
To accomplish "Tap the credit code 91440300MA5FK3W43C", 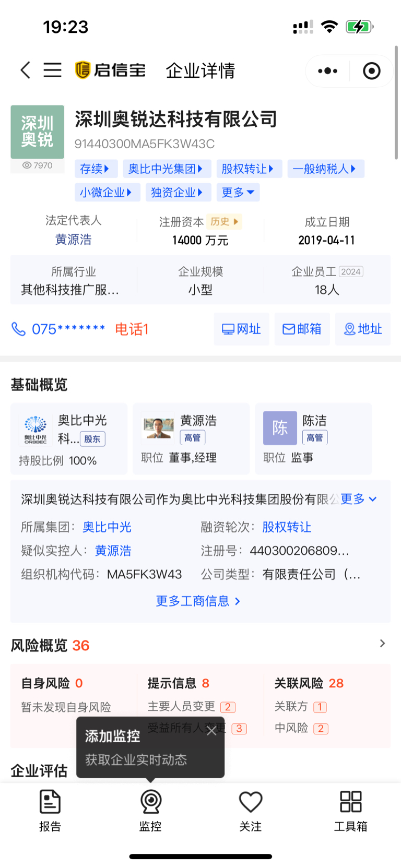I will [x=145, y=144].
